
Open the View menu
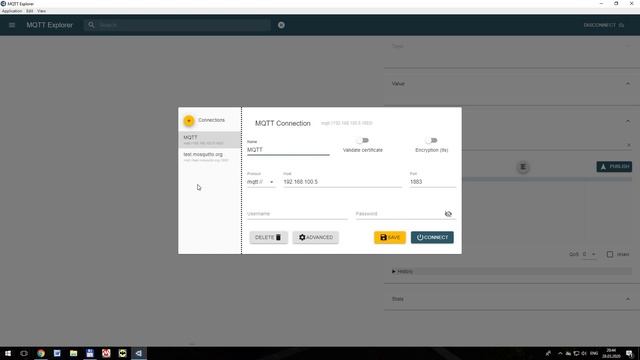(x=42, y=11)
